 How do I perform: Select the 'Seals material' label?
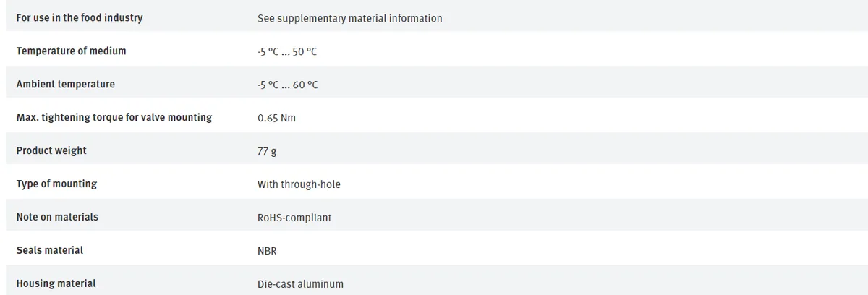(49, 250)
